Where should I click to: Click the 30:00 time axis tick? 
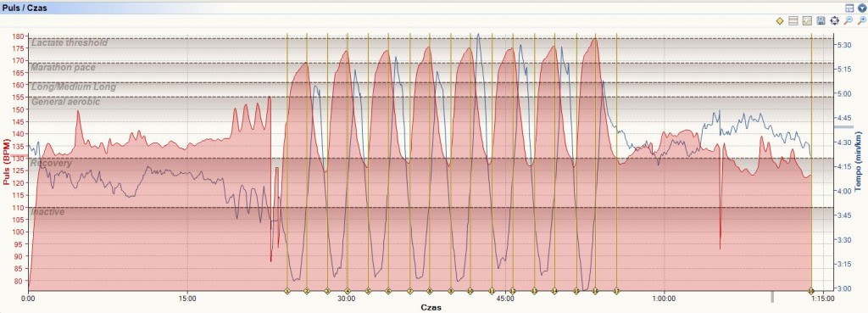347,299
